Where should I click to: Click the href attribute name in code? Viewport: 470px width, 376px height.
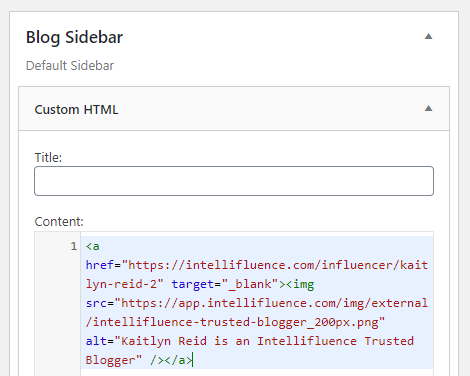tap(100, 265)
